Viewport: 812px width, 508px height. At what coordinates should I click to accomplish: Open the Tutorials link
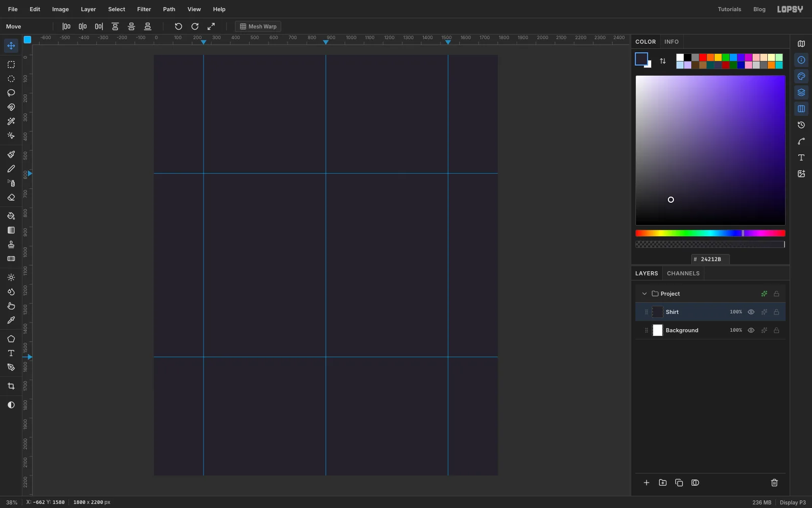click(x=729, y=9)
